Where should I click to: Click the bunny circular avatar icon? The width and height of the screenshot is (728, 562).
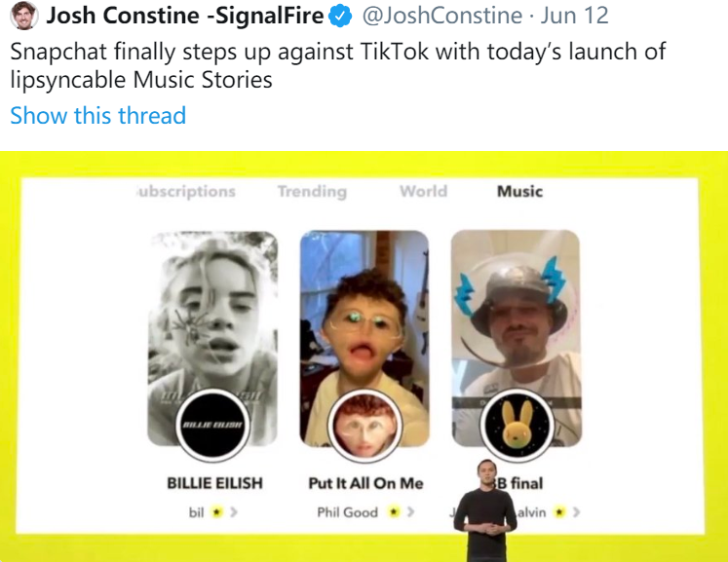(x=517, y=425)
